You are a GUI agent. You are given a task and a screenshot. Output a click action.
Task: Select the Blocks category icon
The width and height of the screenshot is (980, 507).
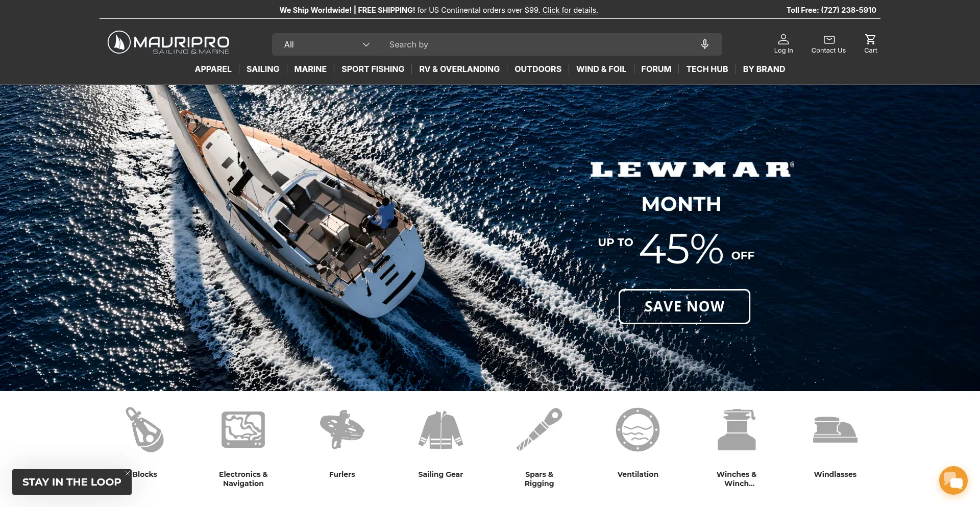click(x=144, y=430)
